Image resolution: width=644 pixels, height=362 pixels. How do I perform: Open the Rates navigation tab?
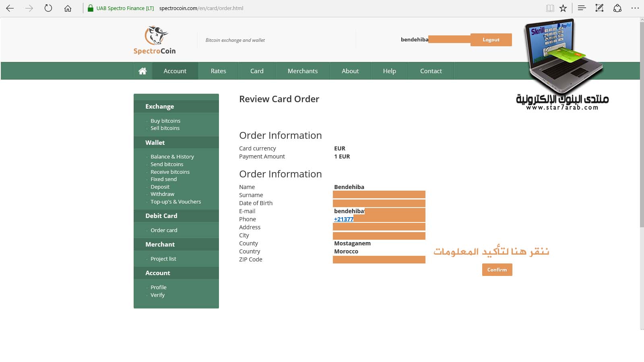[x=219, y=71]
